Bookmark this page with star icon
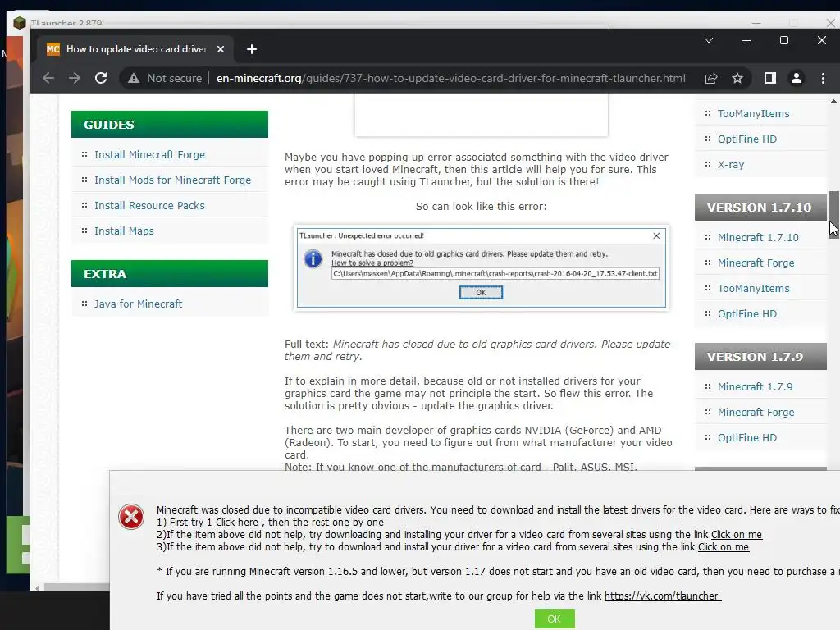This screenshot has width=840, height=630. coord(737,78)
